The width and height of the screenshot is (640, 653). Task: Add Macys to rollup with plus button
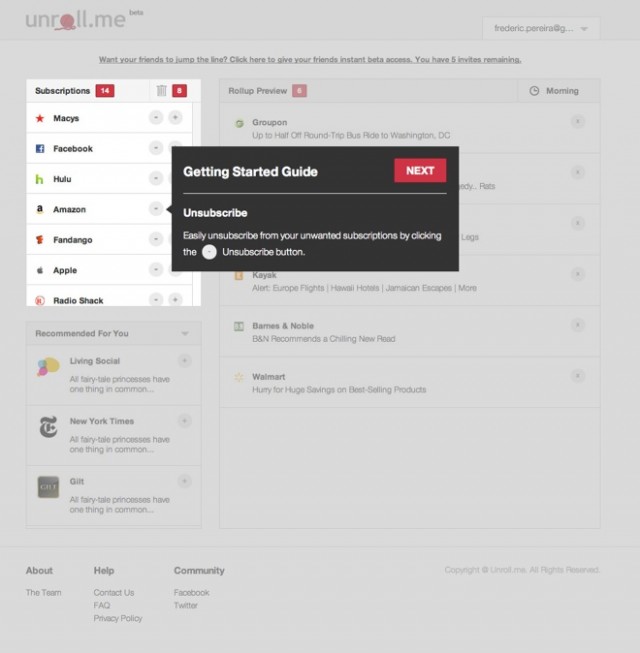point(175,117)
